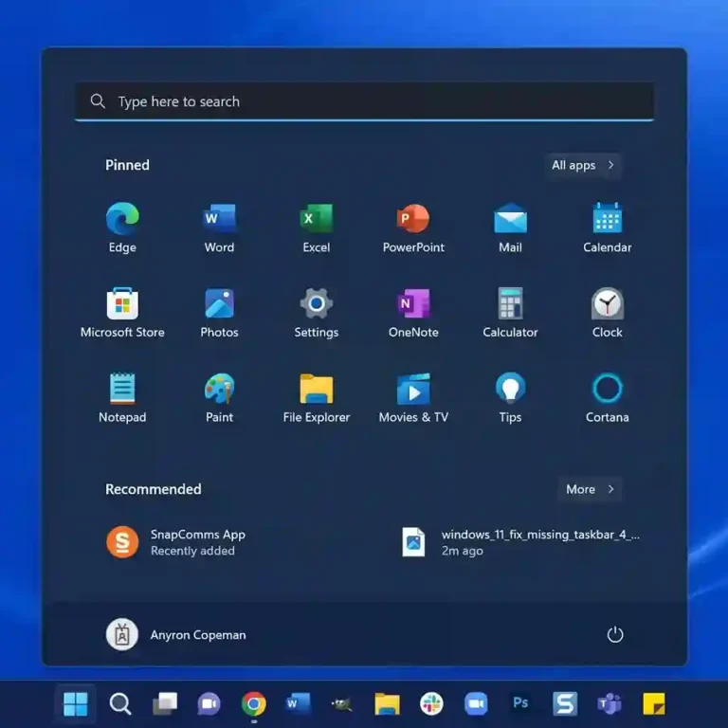Launch OneNote

[x=413, y=312]
